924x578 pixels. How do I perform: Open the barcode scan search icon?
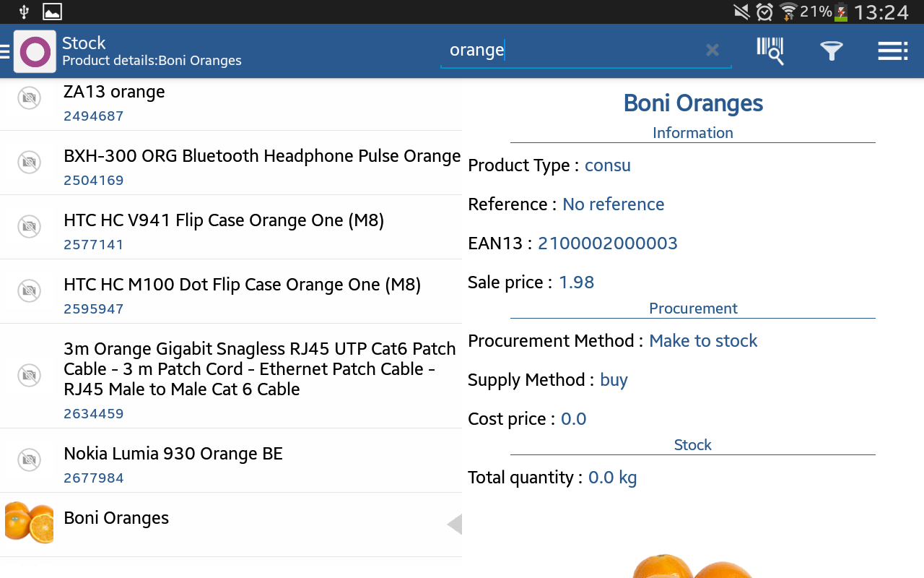point(770,51)
